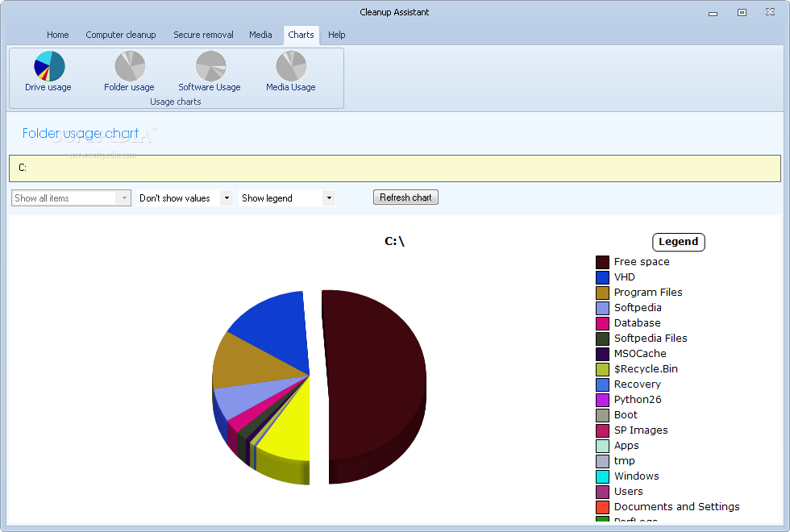Click the Free space legend color swatch
Viewport: 790px width, 532px height.
[603, 262]
